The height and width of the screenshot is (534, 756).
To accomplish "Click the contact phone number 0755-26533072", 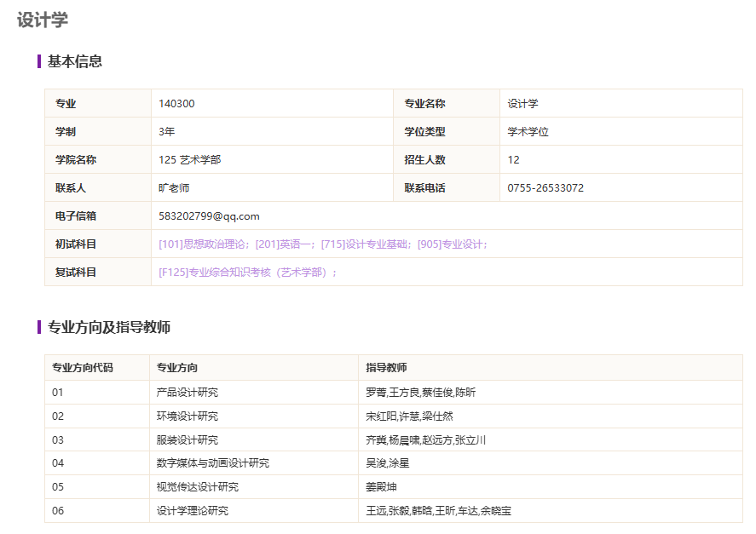I will click(545, 188).
